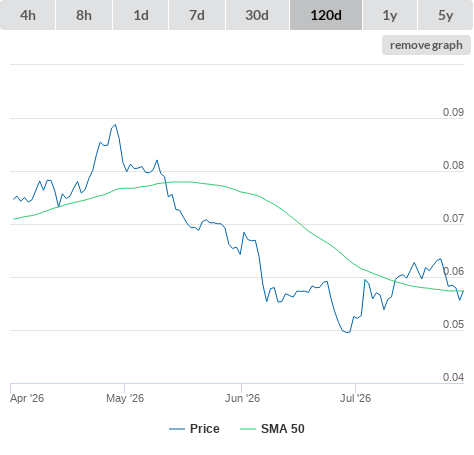Switch to the 4h time range tab
474x455 pixels.
point(28,15)
